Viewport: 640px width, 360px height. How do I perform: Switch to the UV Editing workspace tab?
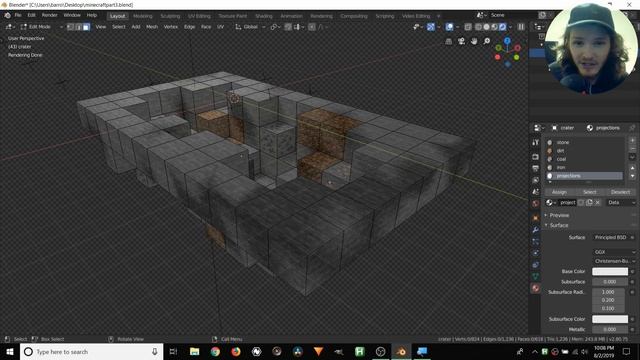point(199,16)
